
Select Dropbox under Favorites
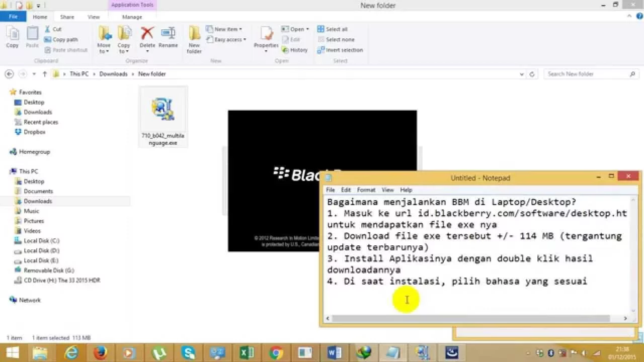pyautogui.click(x=34, y=132)
